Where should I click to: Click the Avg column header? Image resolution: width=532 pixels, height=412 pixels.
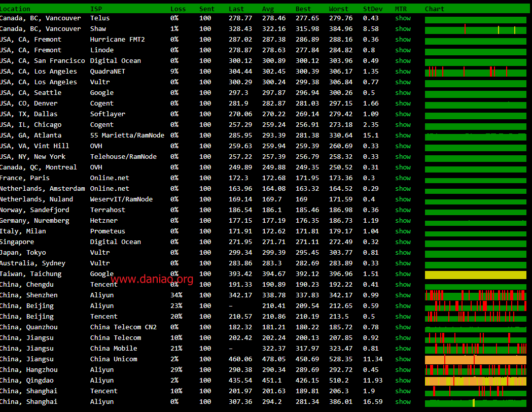point(268,9)
